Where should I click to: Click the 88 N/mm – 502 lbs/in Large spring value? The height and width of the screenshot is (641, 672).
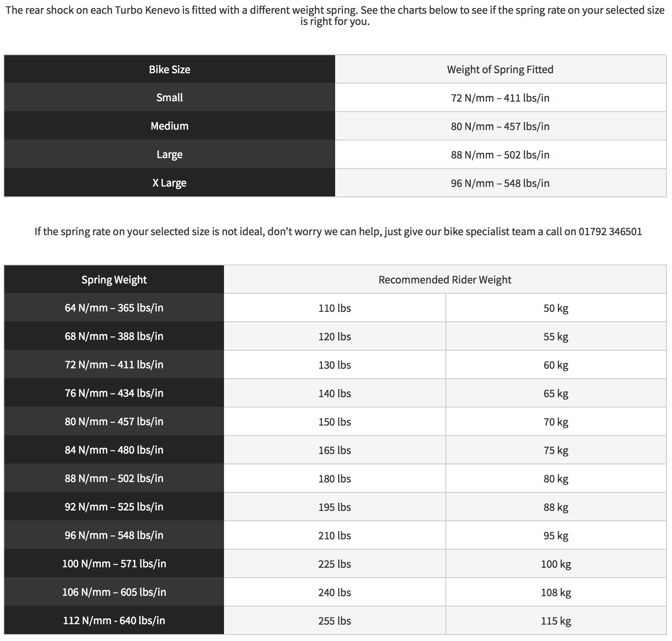coord(501,155)
